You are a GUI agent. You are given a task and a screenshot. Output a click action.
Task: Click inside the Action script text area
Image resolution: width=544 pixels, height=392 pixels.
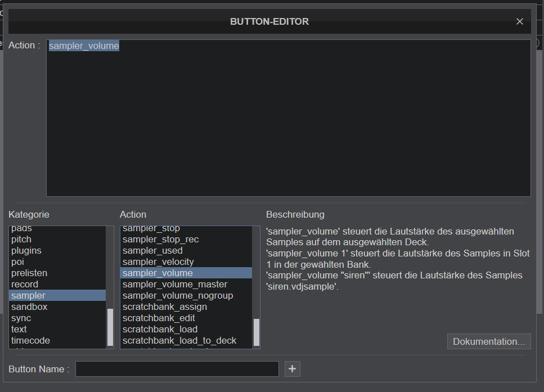[x=288, y=118]
